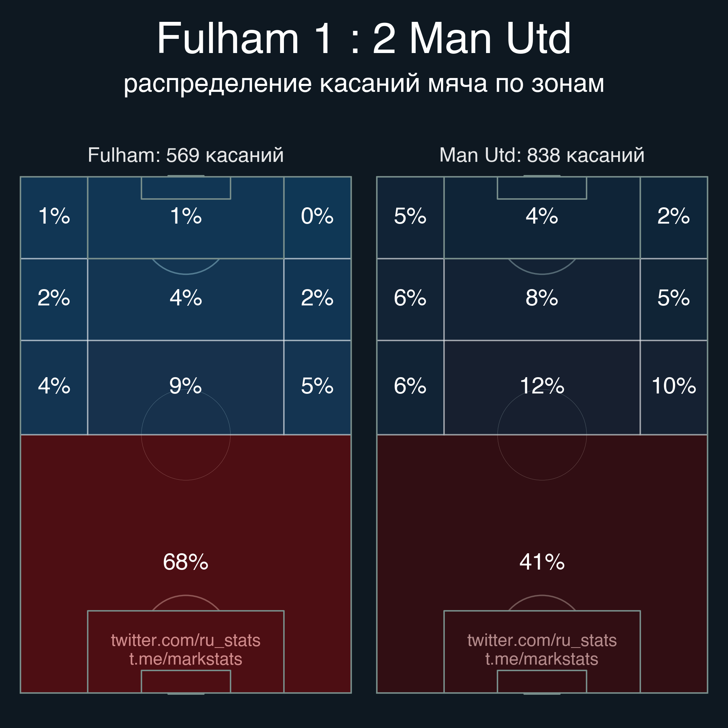The height and width of the screenshot is (728, 728).
Task: Click the Fulham 1 : 2 Man Utd title
Action: click(x=364, y=38)
